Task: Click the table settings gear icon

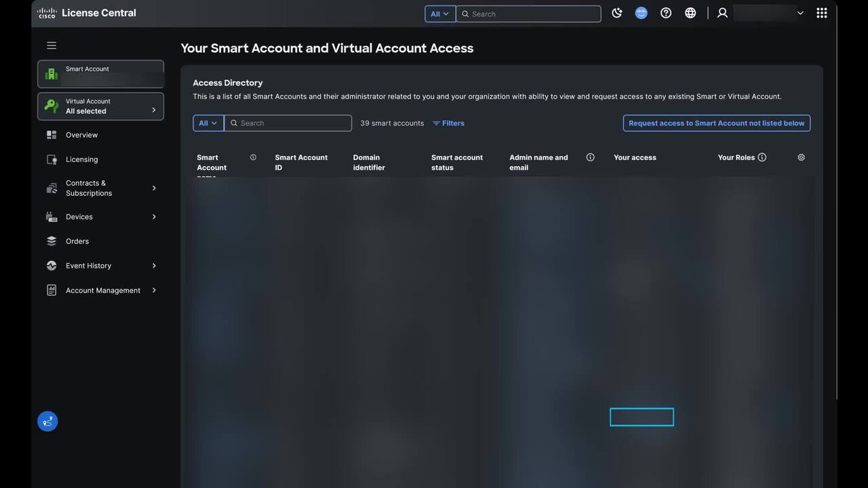Action: 801,157
